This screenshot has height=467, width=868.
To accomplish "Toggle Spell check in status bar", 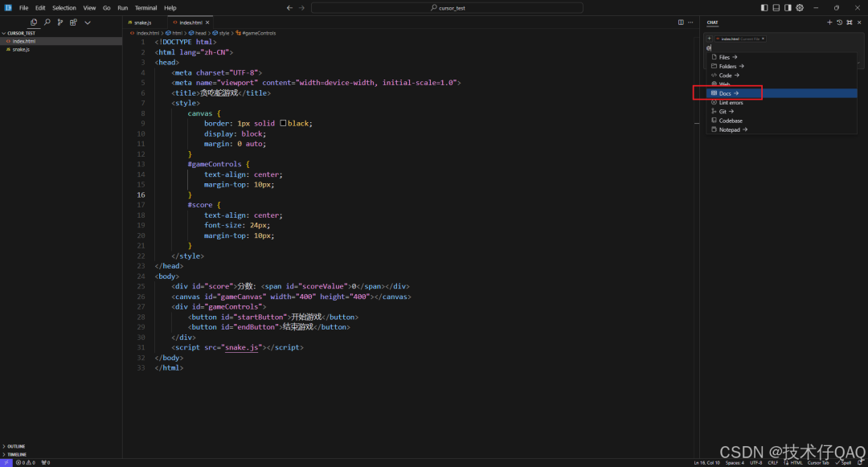I will click(x=844, y=462).
